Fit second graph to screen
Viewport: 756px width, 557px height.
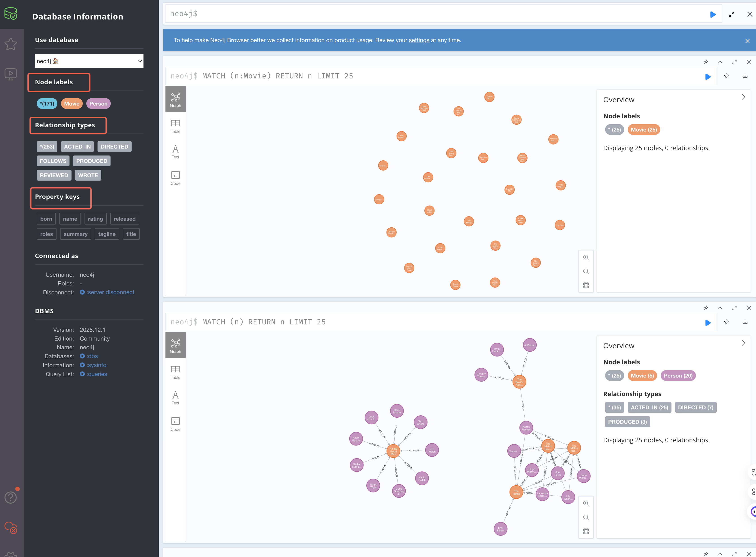pos(586,531)
